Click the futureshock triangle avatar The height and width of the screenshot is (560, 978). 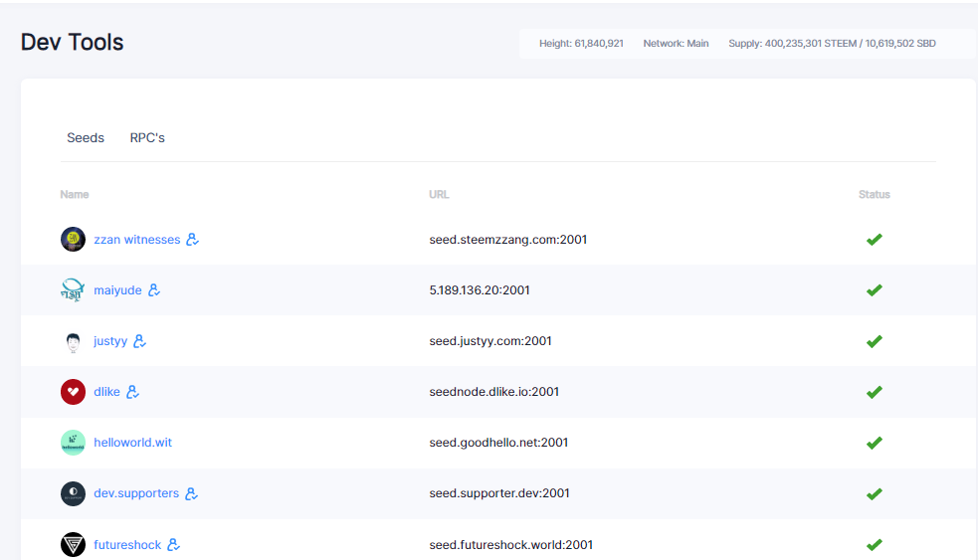point(73,544)
